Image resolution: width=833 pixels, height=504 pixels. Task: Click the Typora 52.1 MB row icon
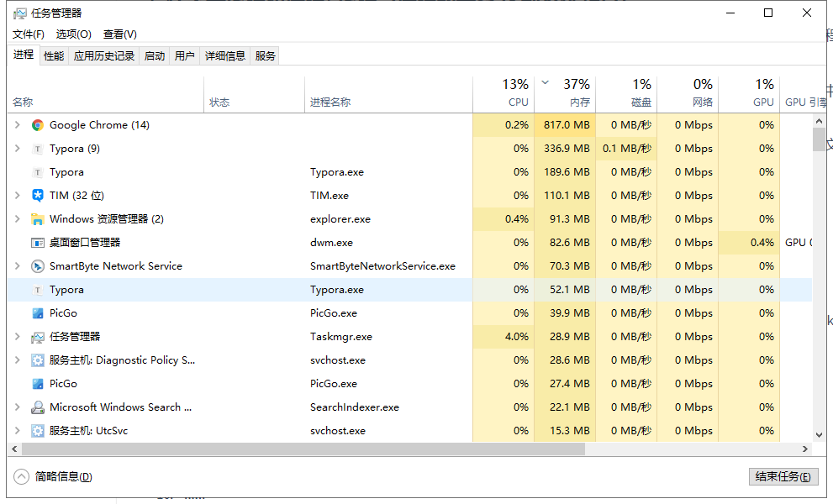tap(37, 290)
